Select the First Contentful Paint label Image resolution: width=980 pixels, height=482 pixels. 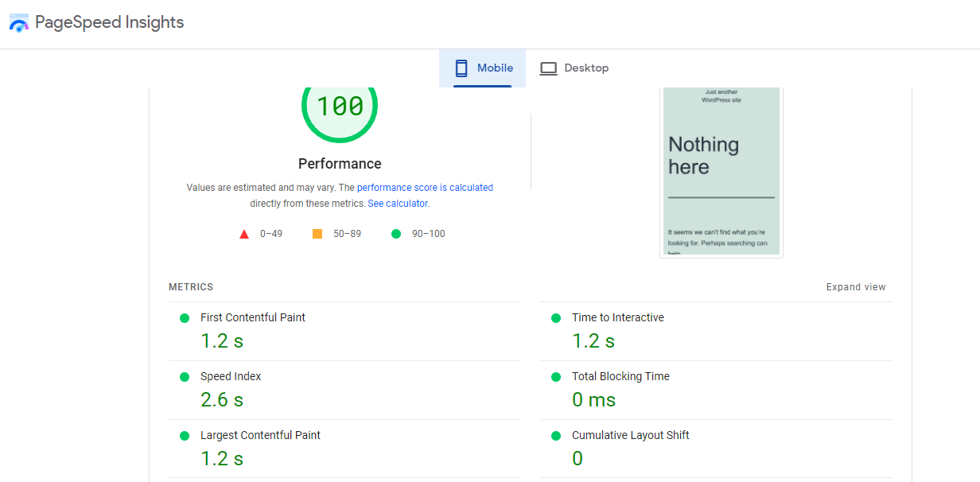point(253,317)
